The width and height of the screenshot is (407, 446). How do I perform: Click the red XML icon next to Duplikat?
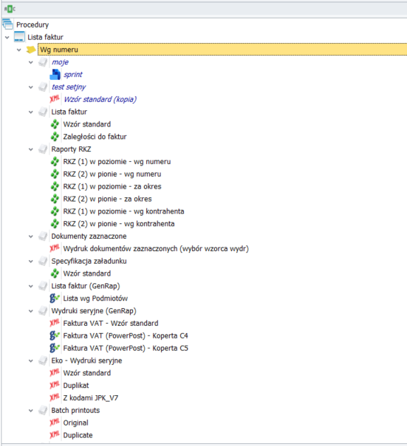click(x=55, y=385)
